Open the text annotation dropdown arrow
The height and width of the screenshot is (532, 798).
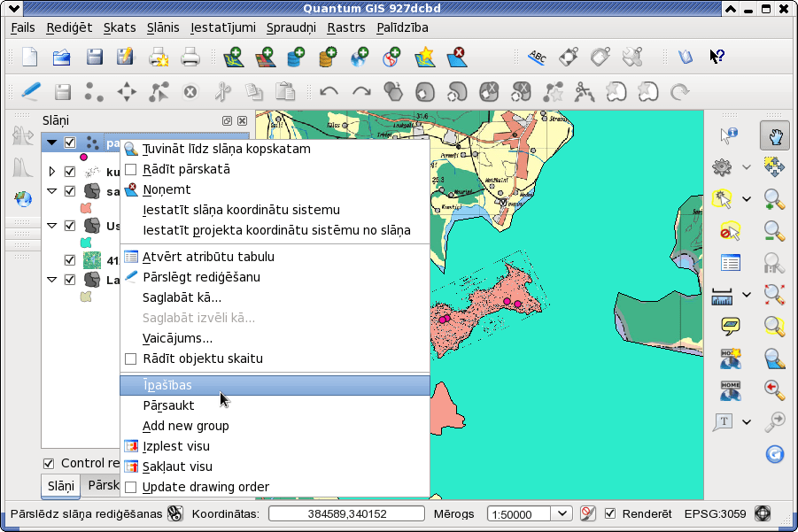click(x=747, y=421)
